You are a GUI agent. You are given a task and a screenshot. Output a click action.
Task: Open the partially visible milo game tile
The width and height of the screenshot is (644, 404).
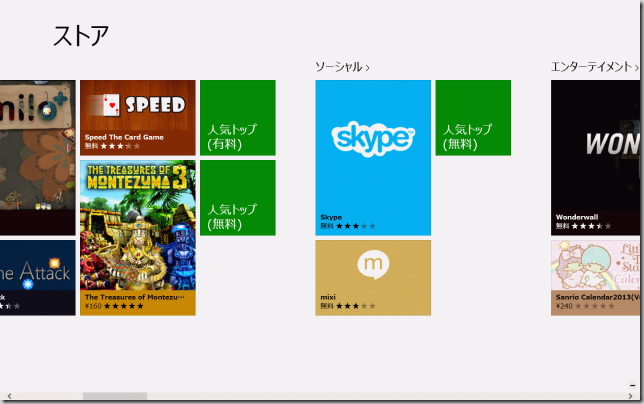(x=37, y=157)
